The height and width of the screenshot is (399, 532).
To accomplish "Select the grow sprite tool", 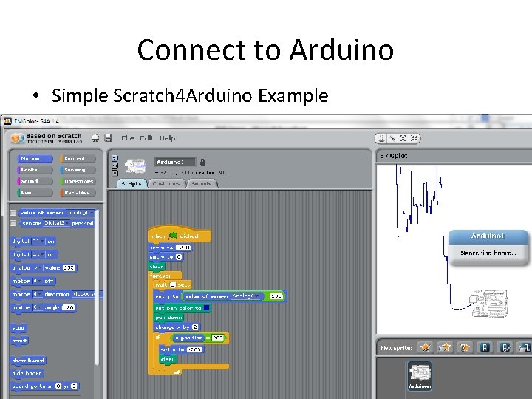I will pos(403,138).
